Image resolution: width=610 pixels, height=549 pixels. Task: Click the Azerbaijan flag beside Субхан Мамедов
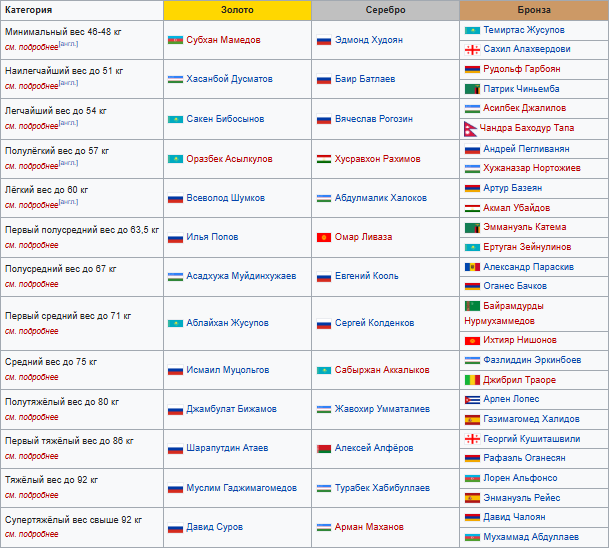coord(175,40)
